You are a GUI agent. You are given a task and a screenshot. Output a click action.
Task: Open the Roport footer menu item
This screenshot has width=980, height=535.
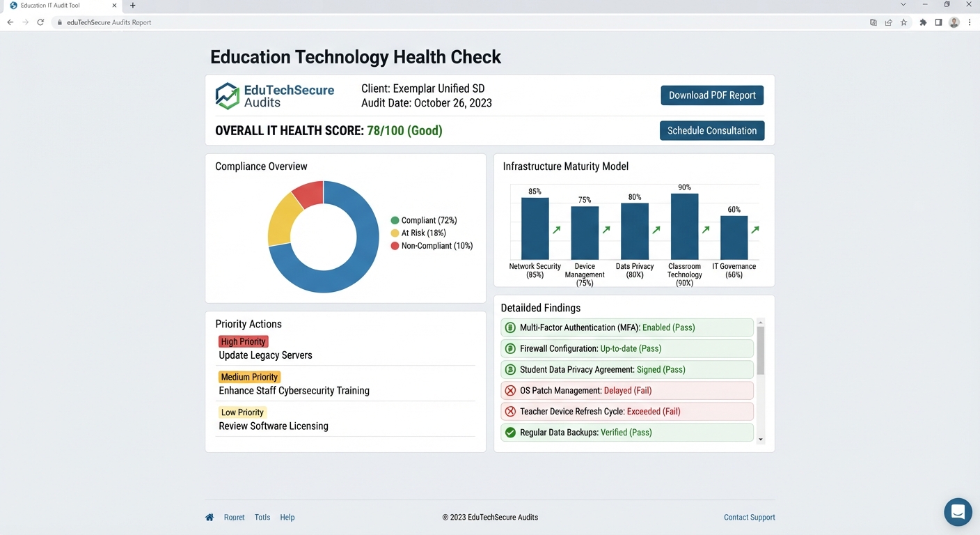[235, 518]
